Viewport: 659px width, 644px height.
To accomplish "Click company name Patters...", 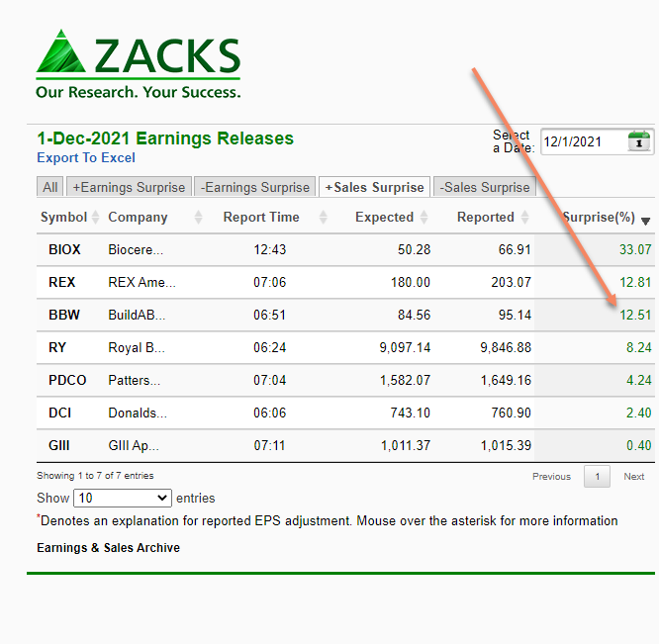I will pos(134,380).
